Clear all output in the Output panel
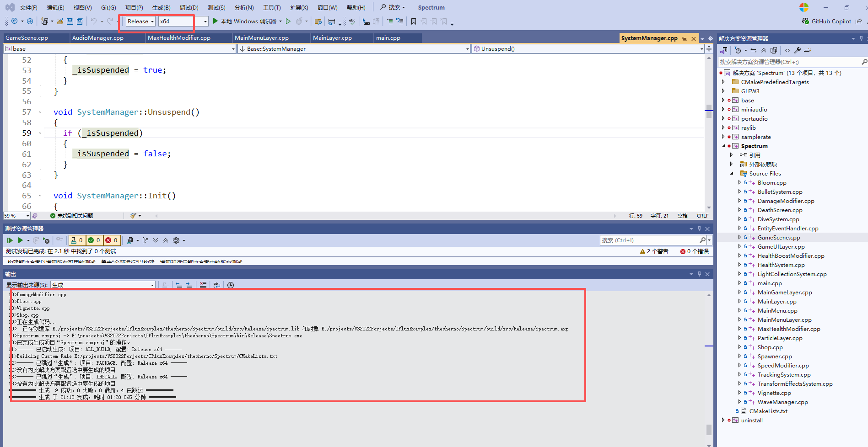 [203, 285]
